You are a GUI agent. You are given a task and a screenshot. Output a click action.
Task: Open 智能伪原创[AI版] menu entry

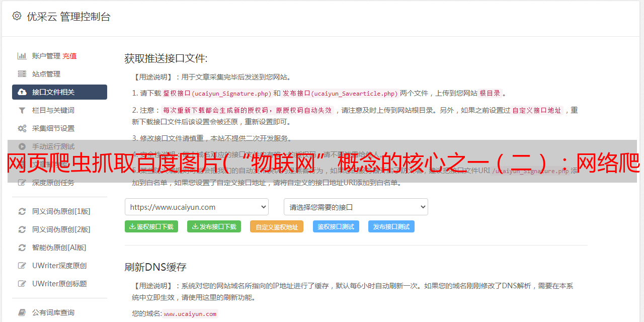point(59,248)
